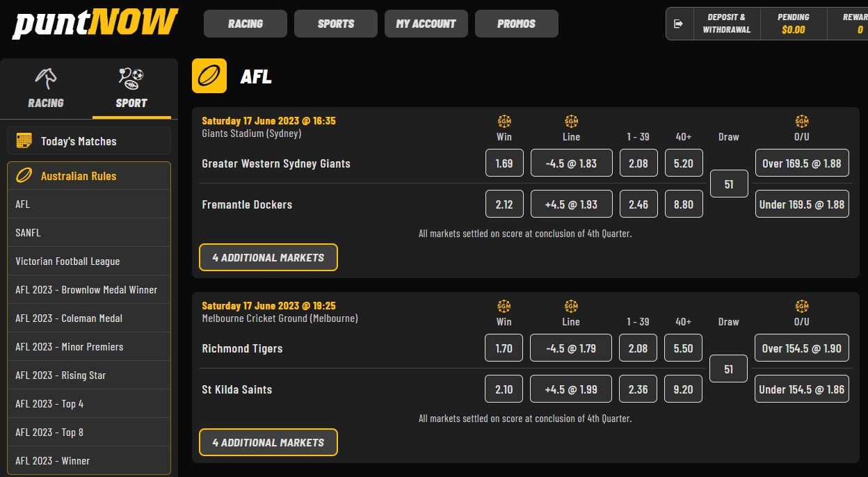Pick Giants 40+ margin at 5.20
Image resolution: width=868 pixels, height=477 pixels.
pyautogui.click(x=684, y=163)
